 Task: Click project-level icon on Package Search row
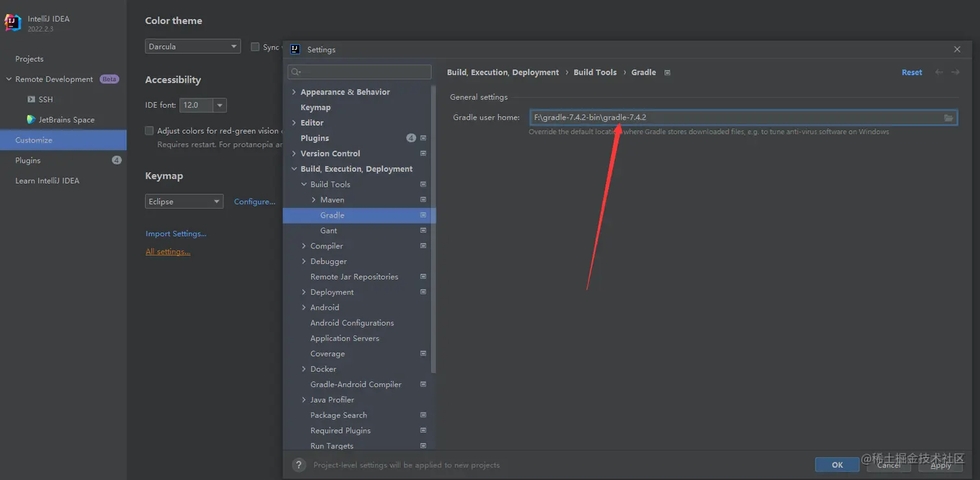tap(423, 415)
